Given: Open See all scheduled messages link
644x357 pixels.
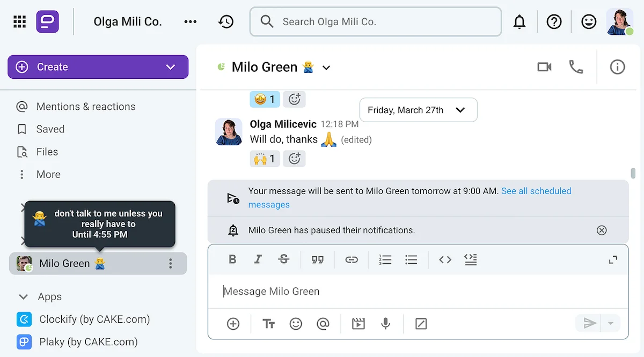Looking at the screenshot, I should point(536,191).
